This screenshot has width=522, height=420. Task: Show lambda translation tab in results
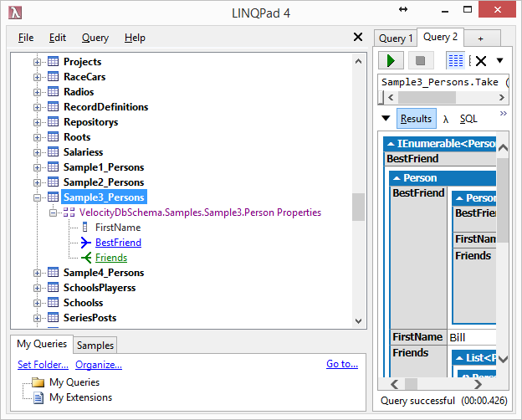pyautogui.click(x=446, y=120)
